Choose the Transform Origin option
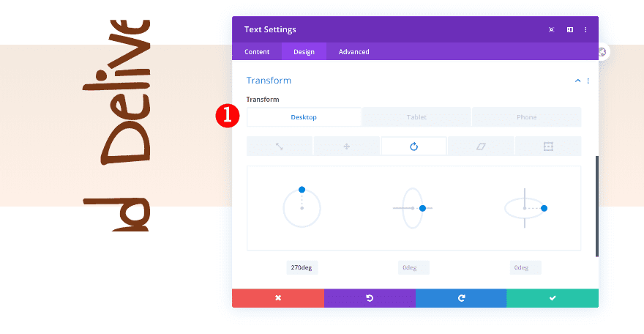The height and width of the screenshot is (334, 644). coord(548,146)
